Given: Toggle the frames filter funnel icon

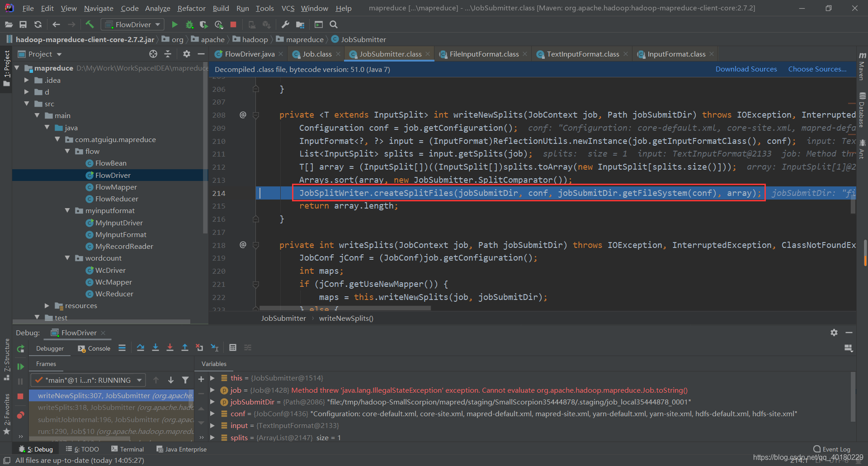Looking at the screenshot, I should pyautogui.click(x=185, y=380).
